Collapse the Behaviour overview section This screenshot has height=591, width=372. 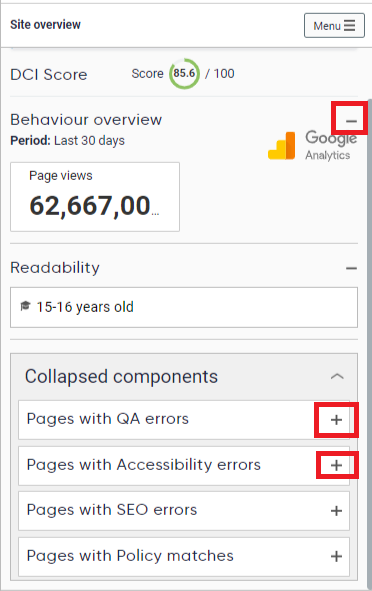[351, 121]
